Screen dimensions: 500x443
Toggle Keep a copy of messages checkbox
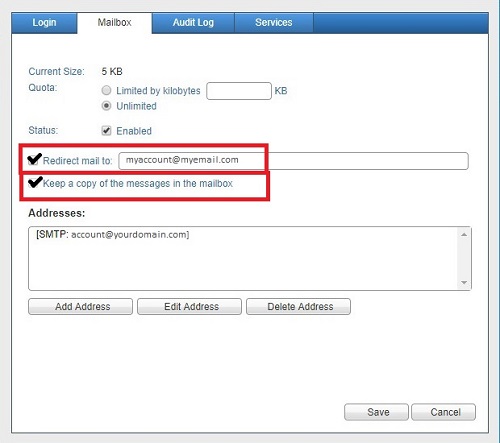(33, 184)
